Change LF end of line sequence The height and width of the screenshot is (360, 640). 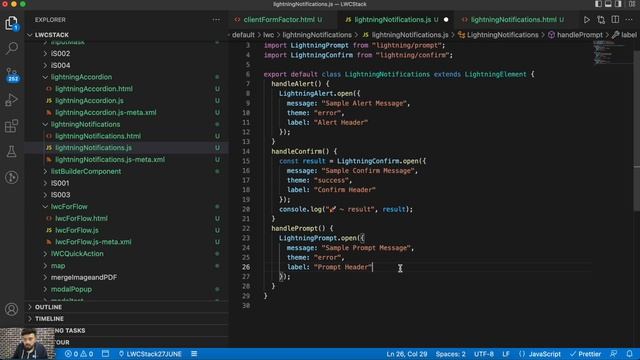[x=506, y=354]
